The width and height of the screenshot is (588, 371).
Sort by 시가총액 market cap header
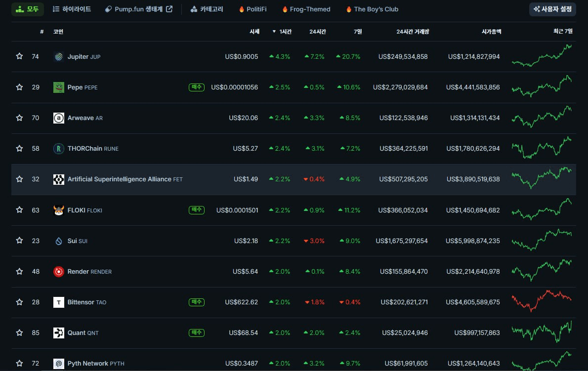pyautogui.click(x=491, y=32)
